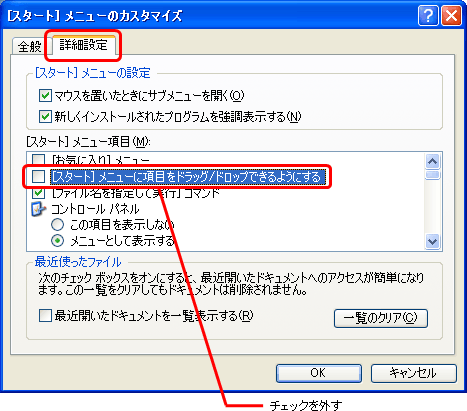The width and height of the screenshot is (467, 411).
Task: Select the 詳細設定 tab
Action: click(83, 44)
